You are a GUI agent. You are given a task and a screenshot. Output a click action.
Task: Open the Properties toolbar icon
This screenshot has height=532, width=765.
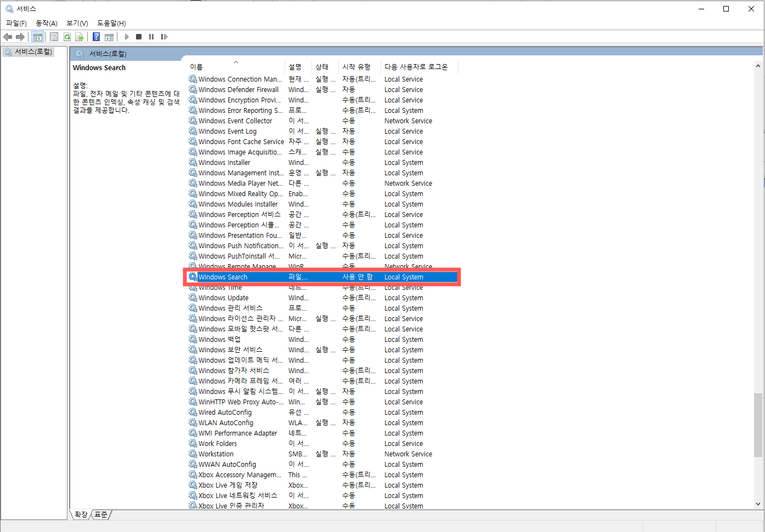click(x=54, y=37)
